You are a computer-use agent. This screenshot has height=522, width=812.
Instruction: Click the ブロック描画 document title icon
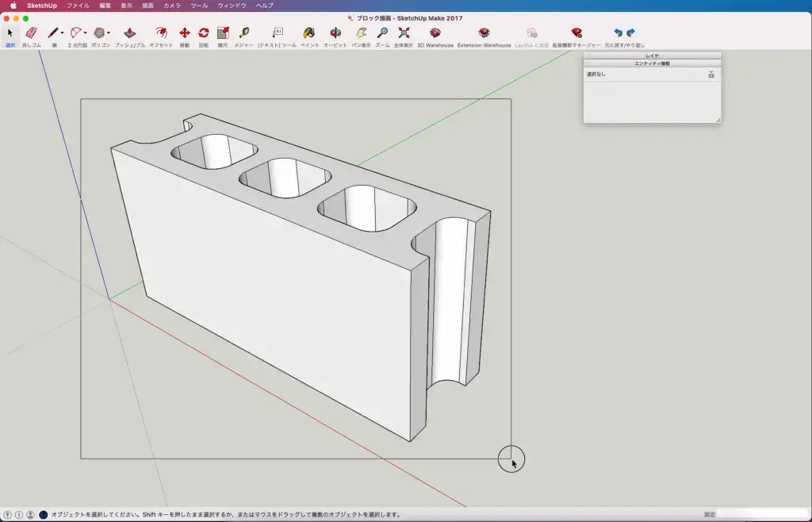point(351,18)
